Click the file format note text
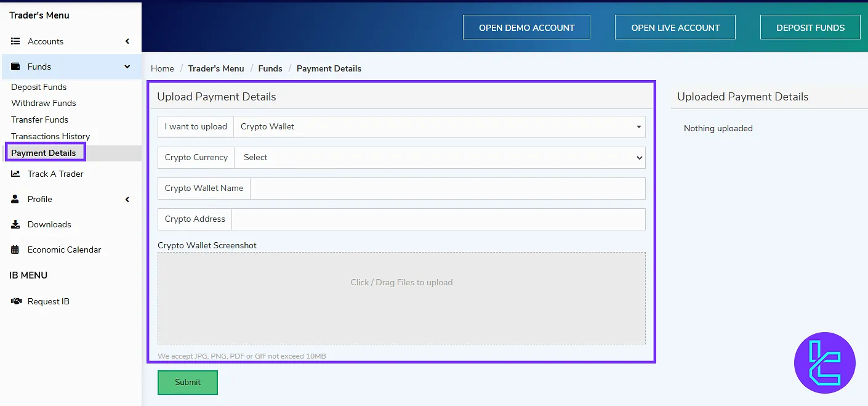 point(242,356)
